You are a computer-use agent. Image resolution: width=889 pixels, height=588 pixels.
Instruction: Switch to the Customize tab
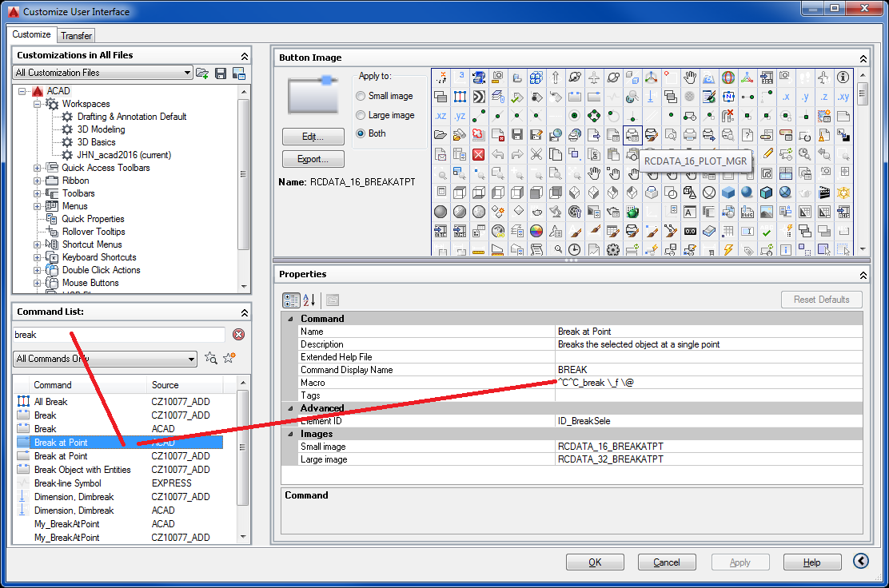point(32,34)
